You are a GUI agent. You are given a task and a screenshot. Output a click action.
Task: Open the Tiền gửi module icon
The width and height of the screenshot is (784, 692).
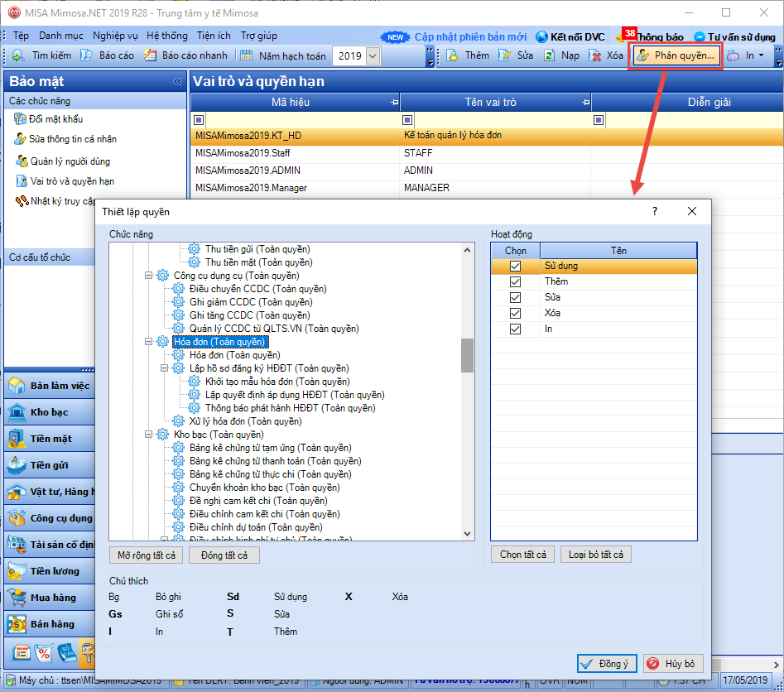pyautogui.click(x=17, y=465)
